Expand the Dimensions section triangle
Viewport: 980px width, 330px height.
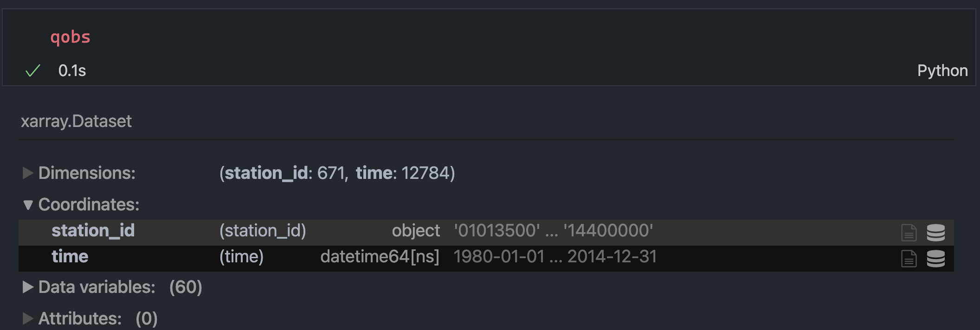[28, 173]
